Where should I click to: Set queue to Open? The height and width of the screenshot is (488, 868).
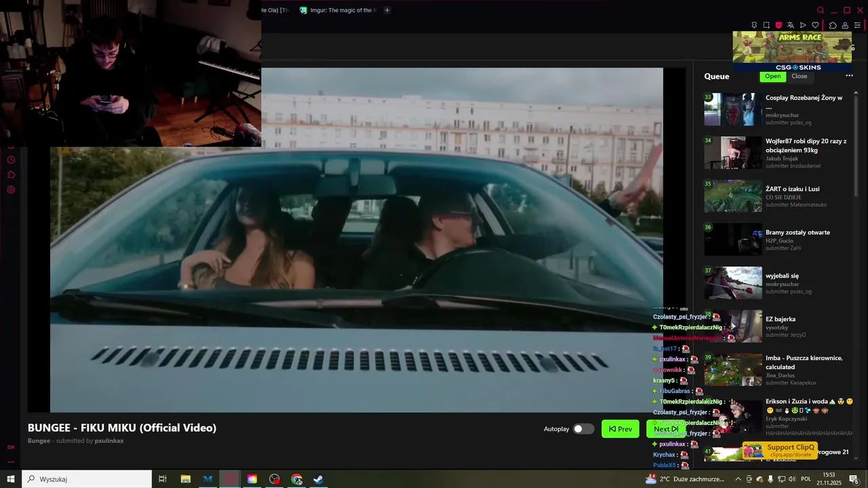(773, 76)
